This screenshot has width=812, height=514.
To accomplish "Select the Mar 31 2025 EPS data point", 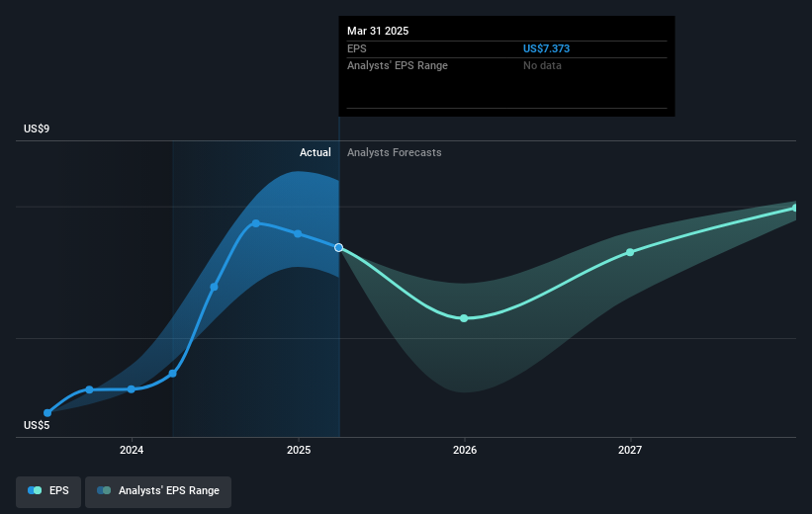I will (338, 248).
